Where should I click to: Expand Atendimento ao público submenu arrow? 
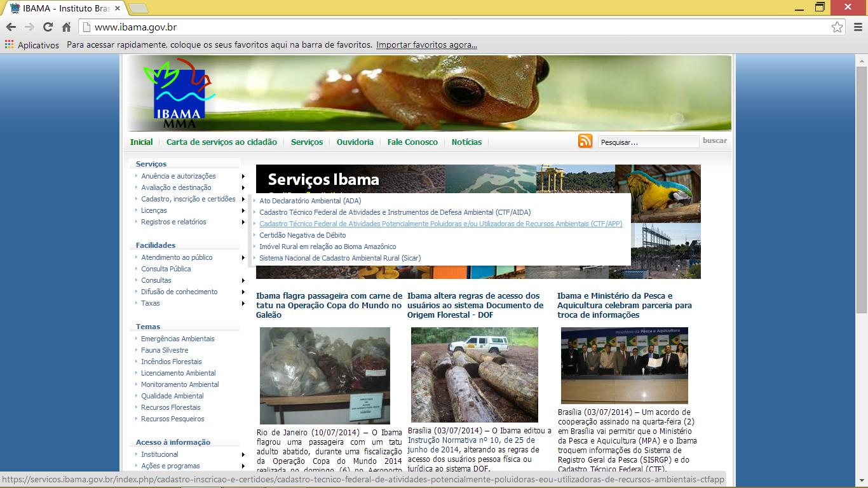pos(243,257)
